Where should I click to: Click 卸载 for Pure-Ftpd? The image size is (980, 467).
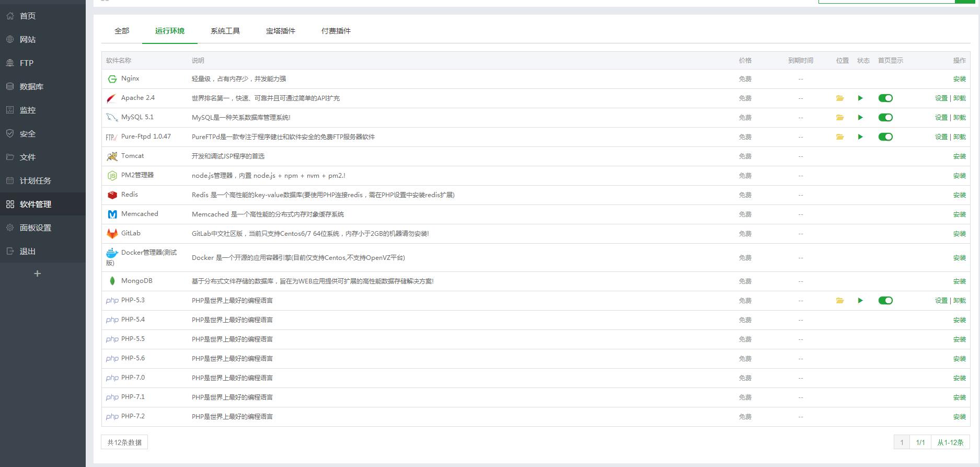[960, 137]
